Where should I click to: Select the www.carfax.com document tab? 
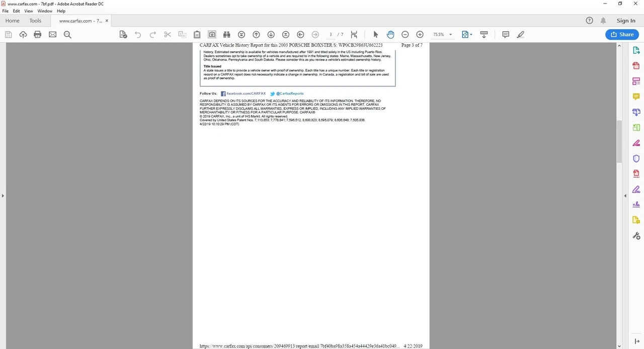coord(80,21)
